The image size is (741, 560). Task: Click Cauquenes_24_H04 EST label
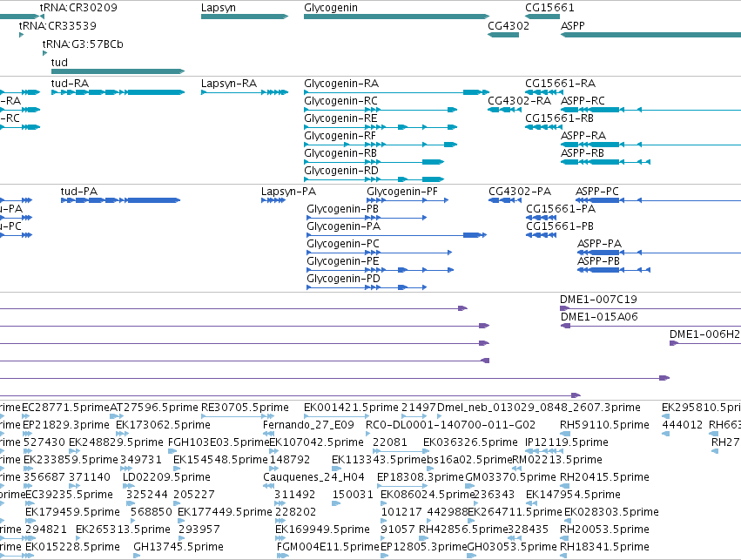(x=313, y=476)
